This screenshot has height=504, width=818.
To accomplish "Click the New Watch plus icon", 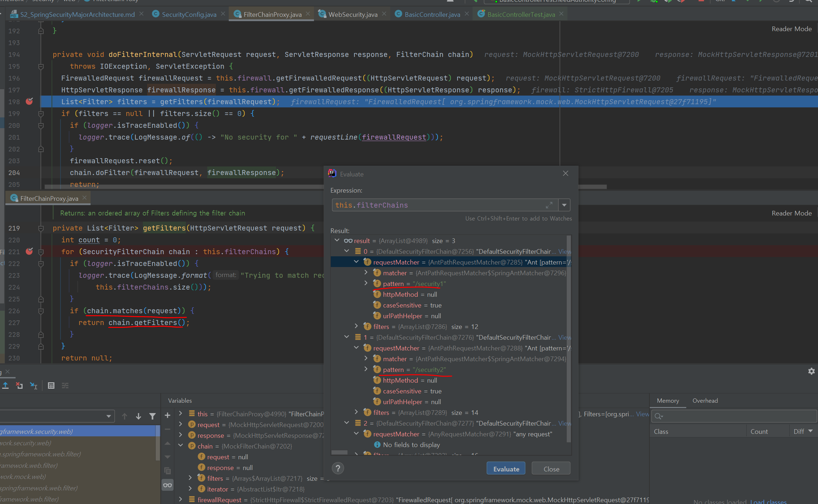I will [167, 415].
